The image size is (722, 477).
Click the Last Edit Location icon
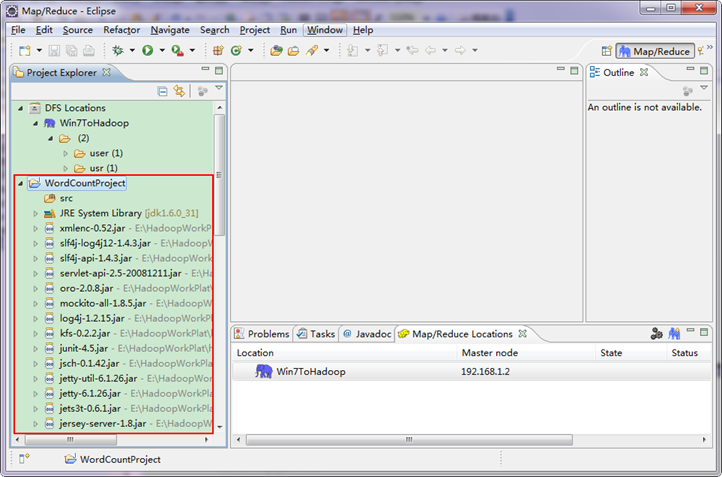(413, 50)
